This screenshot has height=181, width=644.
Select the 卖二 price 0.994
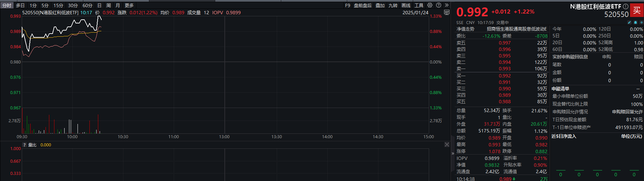tap(505, 62)
